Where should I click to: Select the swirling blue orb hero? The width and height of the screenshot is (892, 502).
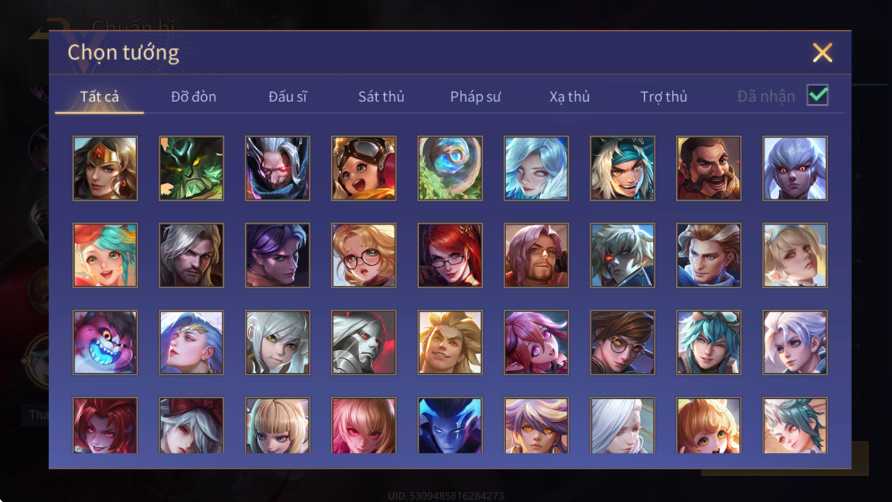(x=450, y=168)
